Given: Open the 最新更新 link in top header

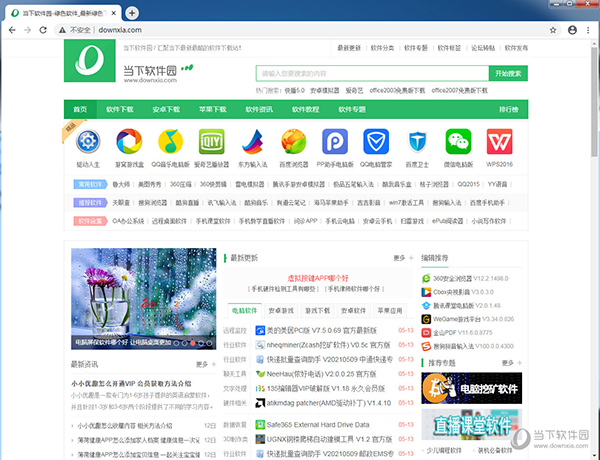Looking at the screenshot, I should click(349, 48).
